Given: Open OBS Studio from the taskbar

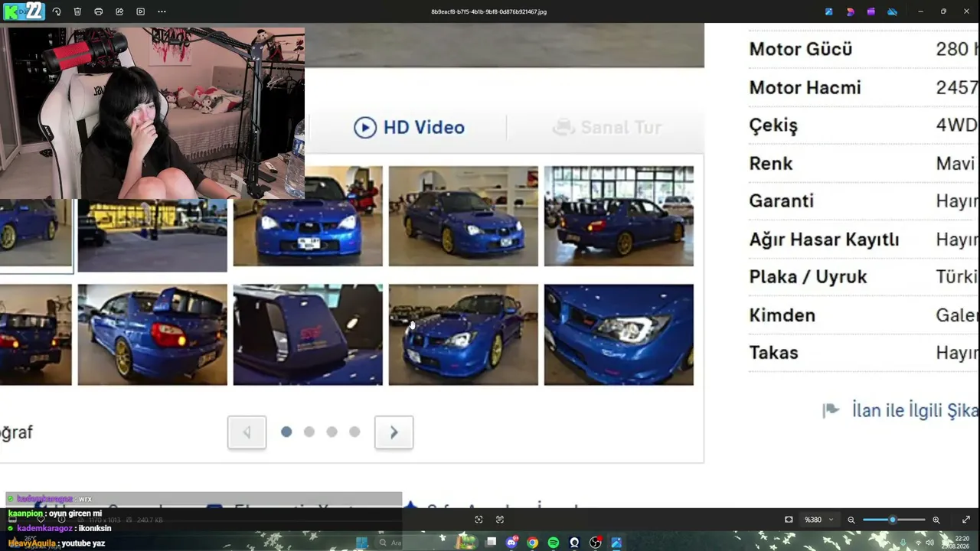Looking at the screenshot, I should pos(595,543).
